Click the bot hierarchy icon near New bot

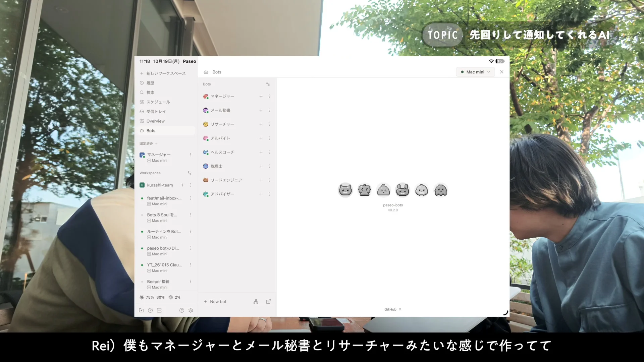tap(256, 302)
